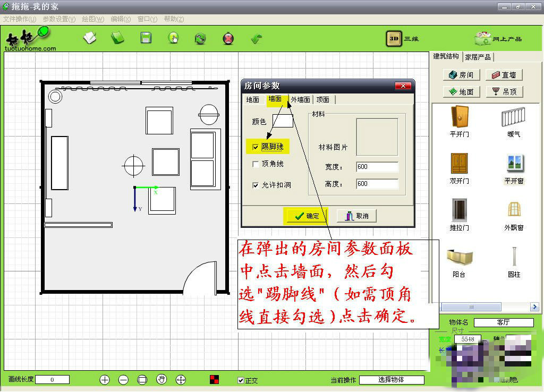Image resolution: width=544 pixels, height=392 pixels.
Task: Open the 参数设置 menu
Action: coord(59,19)
